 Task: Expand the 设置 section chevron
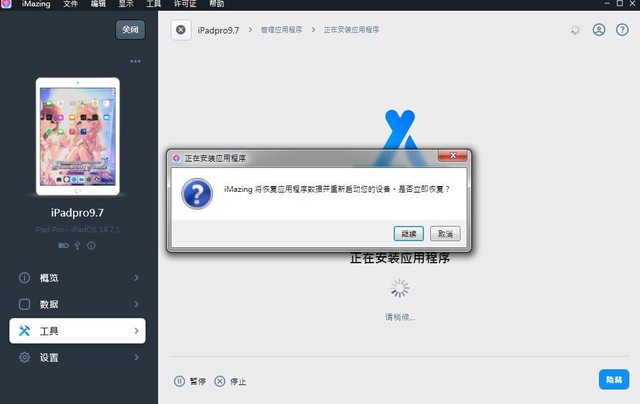pos(136,357)
